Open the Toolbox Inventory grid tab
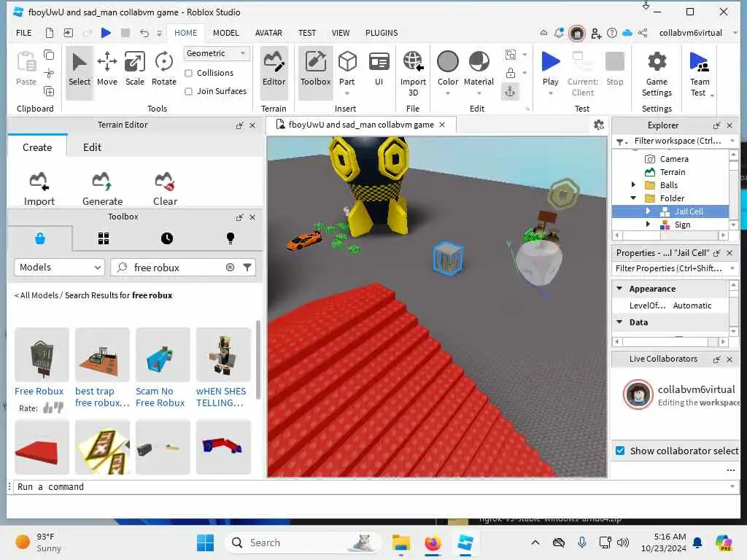747x560 pixels. coord(104,238)
